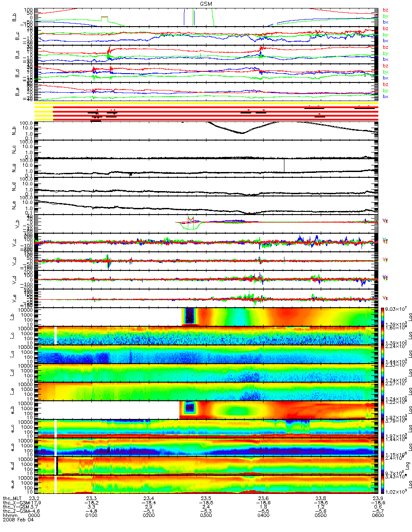Click the 0200 time tick label
Viewport: 412px width, 532px height.
coord(149,516)
